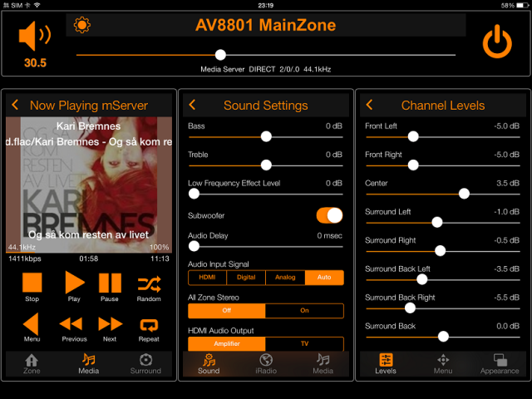Open the Media tab in Now Playing panel

click(89, 364)
